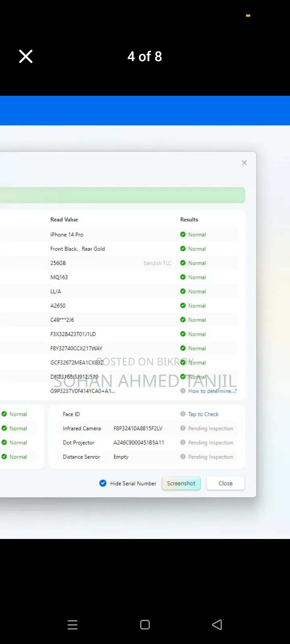Select the 'Results' column header

tap(189, 219)
